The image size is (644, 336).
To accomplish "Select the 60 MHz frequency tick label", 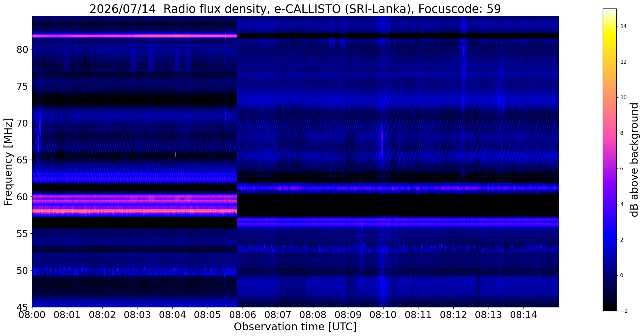I will [22, 196].
